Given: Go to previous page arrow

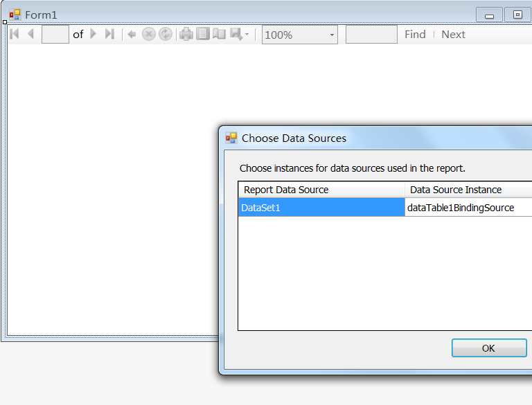Looking at the screenshot, I should [30, 34].
